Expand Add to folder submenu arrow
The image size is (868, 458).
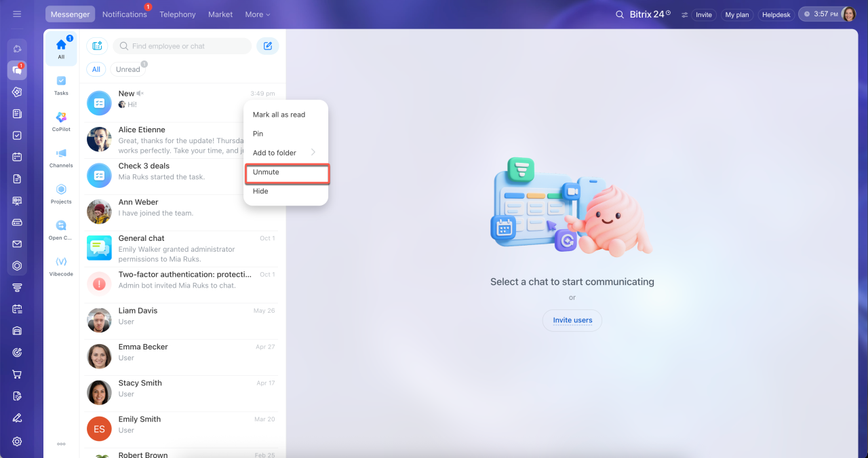(x=313, y=153)
